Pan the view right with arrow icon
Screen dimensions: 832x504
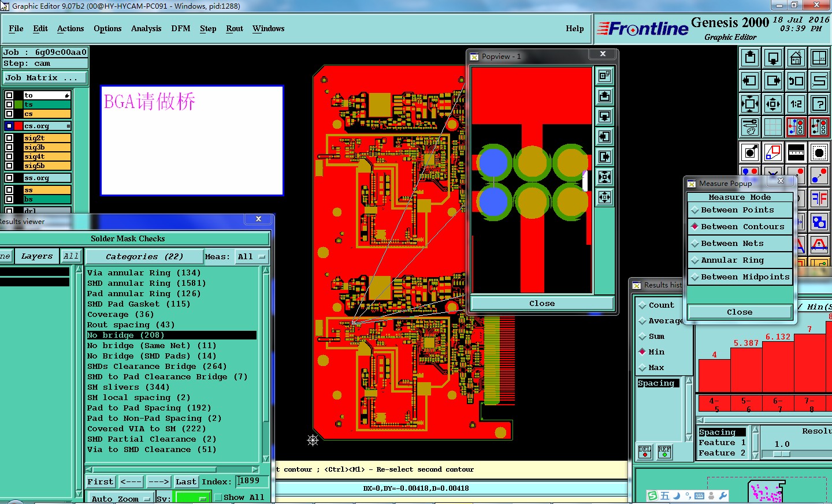point(773,81)
